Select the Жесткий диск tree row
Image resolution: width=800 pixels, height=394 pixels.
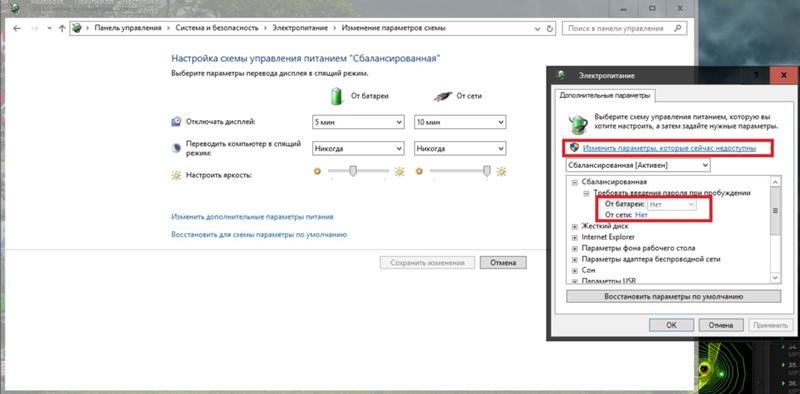[x=605, y=226]
